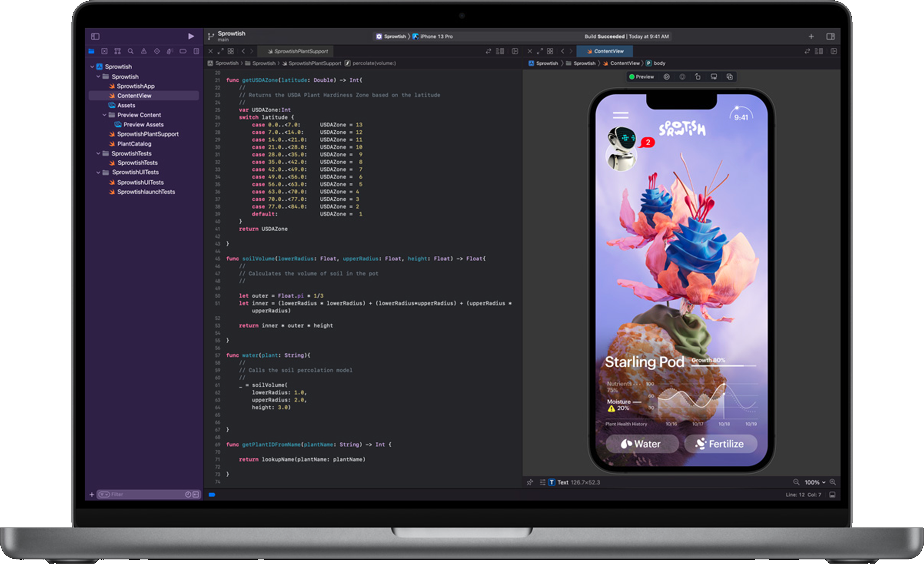The width and height of the screenshot is (924, 564).
Task: Open the Source Control navigator icon
Action: coord(105,51)
